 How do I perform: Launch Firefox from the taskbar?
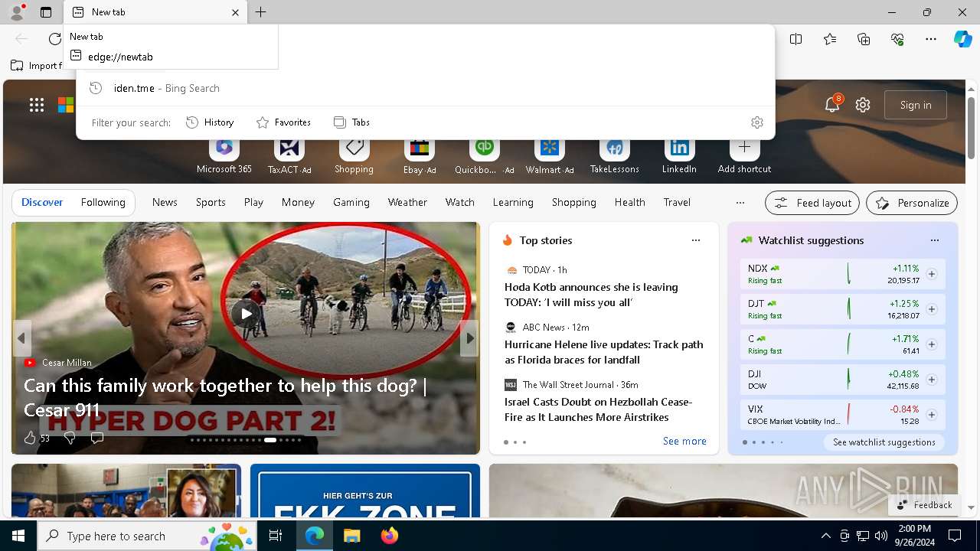coord(390,536)
